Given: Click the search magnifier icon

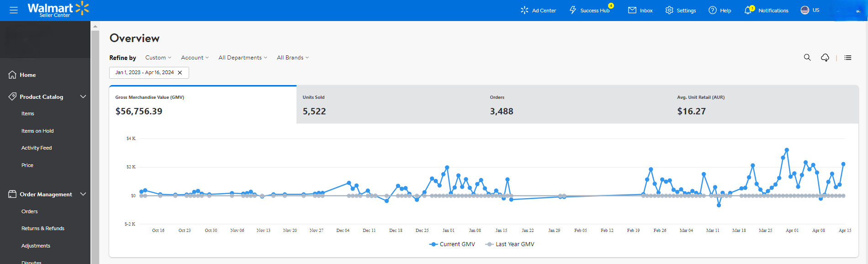Looking at the screenshot, I should 807,58.
